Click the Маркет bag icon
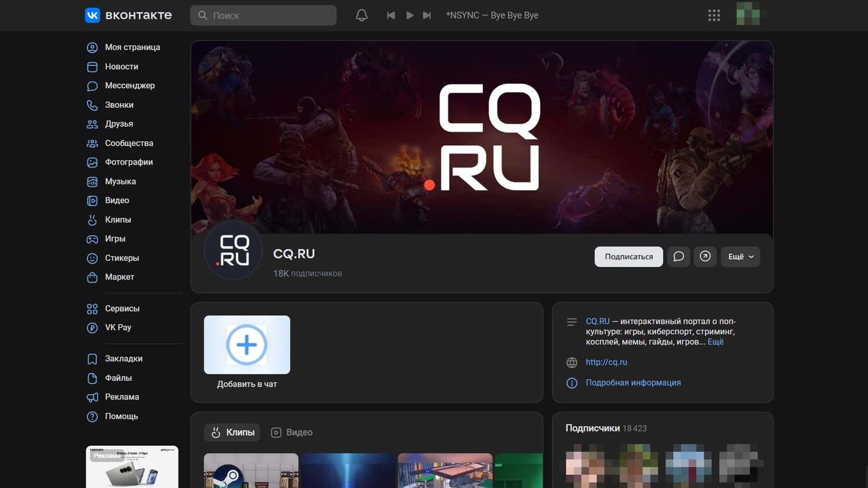The width and height of the screenshot is (868, 488). [x=92, y=277]
